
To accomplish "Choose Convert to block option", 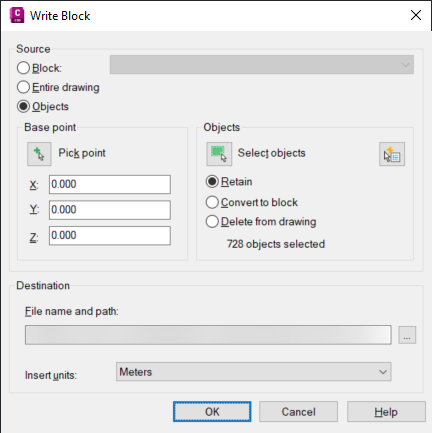I will coord(212,202).
